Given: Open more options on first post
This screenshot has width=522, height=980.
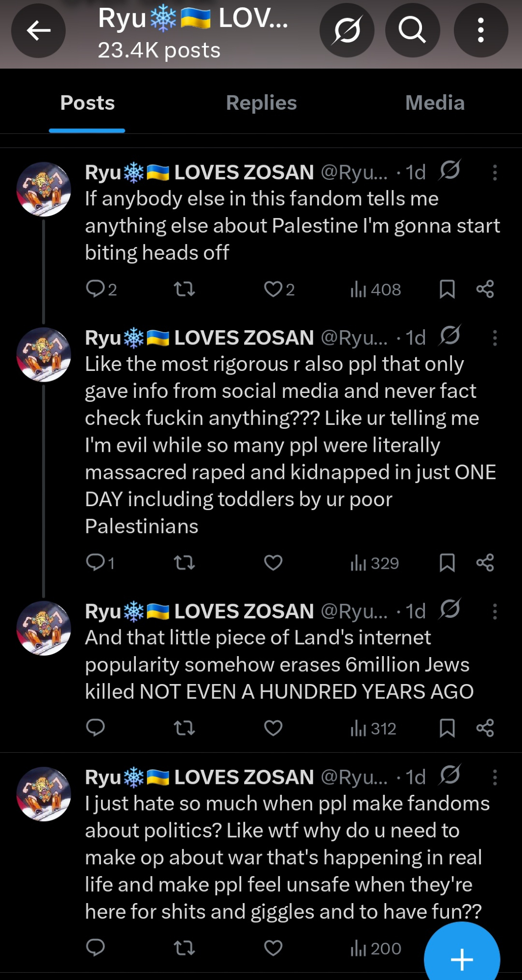Looking at the screenshot, I should [495, 172].
